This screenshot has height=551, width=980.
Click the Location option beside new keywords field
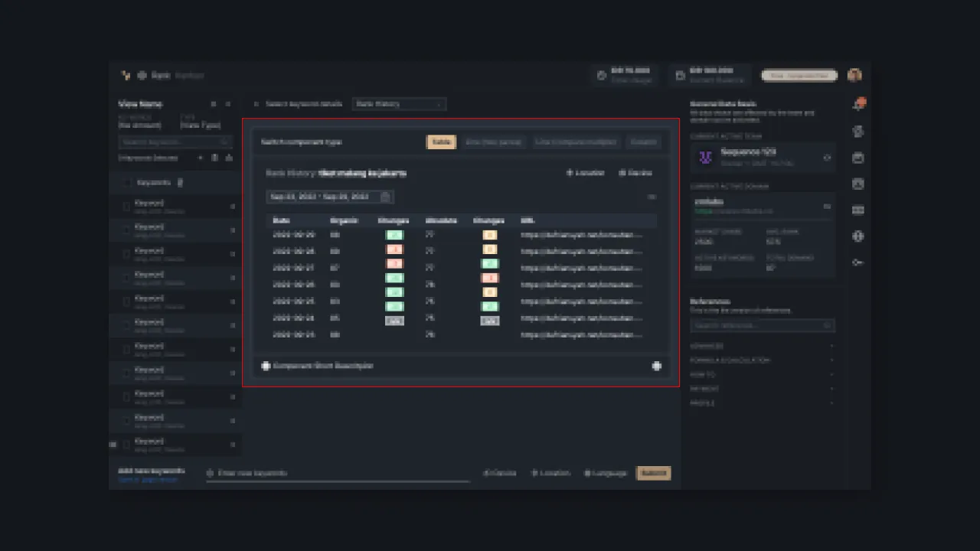pyautogui.click(x=551, y=473)
